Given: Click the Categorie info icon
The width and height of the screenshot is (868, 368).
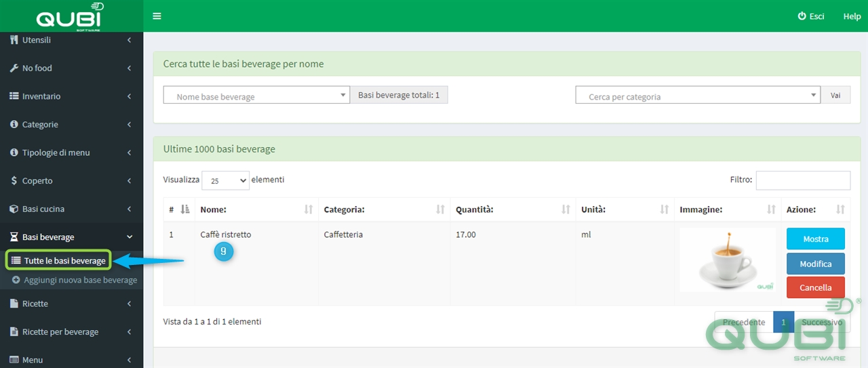Looking at the screenshot, I should (14, 125).
